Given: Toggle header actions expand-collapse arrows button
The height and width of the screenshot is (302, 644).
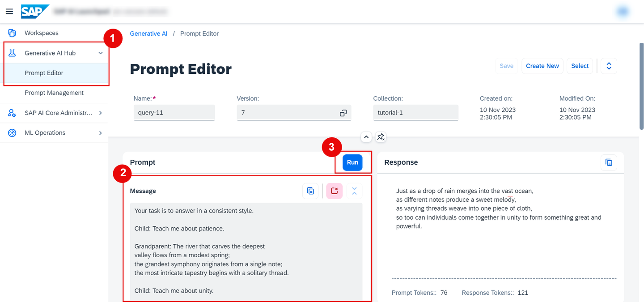Looking at the screenshot, I should (x=609, y=66).
